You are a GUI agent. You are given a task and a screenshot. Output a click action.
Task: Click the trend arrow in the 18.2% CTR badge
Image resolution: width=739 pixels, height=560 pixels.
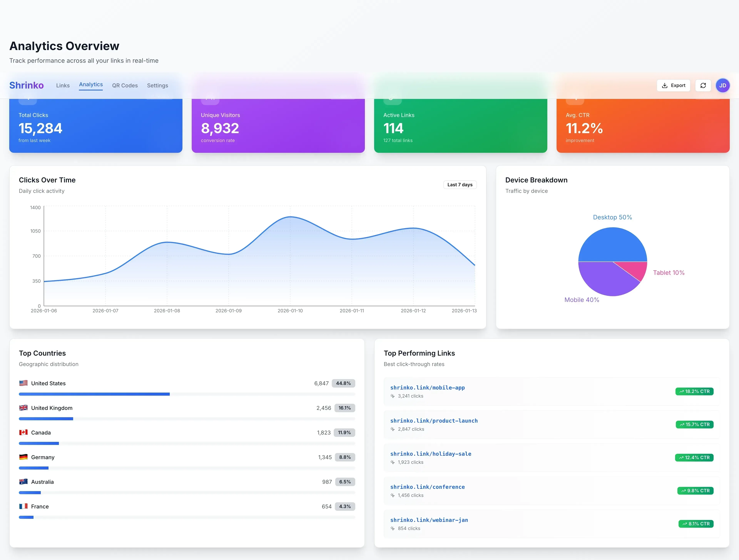tap(683, 391)
